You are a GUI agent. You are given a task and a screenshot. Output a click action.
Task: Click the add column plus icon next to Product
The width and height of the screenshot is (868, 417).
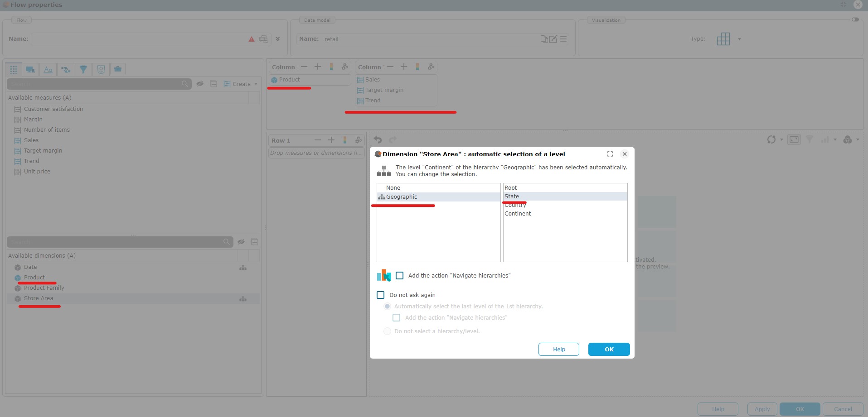pos(318,67)
